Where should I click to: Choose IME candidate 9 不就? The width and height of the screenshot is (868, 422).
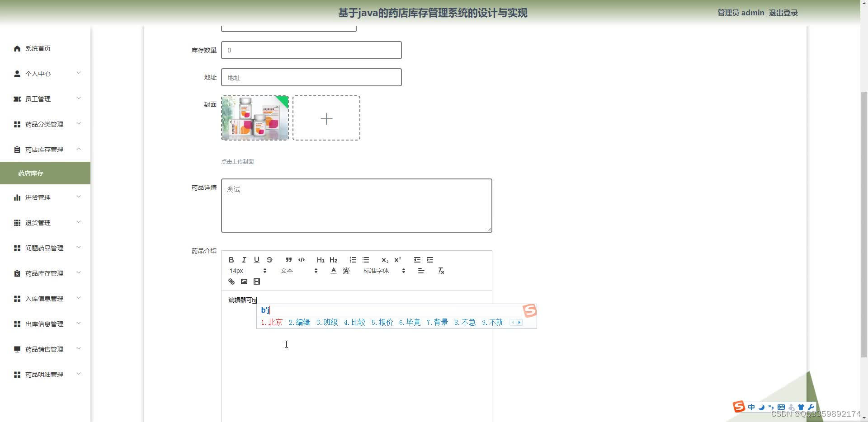[x=492, y=322]
